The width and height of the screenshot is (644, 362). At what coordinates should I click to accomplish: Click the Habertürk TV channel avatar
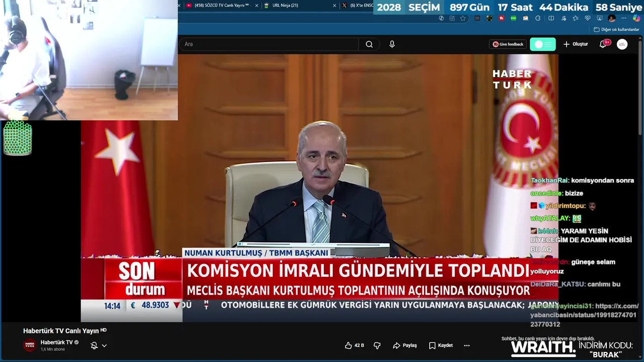pos(30,345)
